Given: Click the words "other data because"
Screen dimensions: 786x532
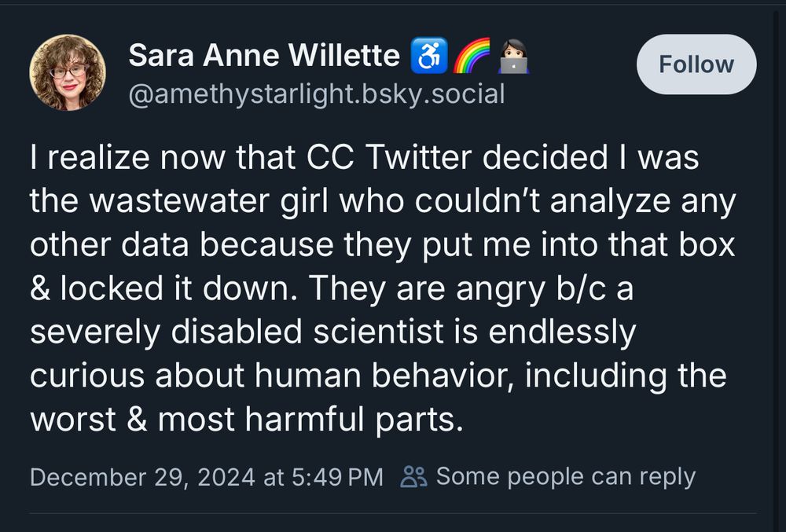Looking at the screenshot, I should (186, 245).
